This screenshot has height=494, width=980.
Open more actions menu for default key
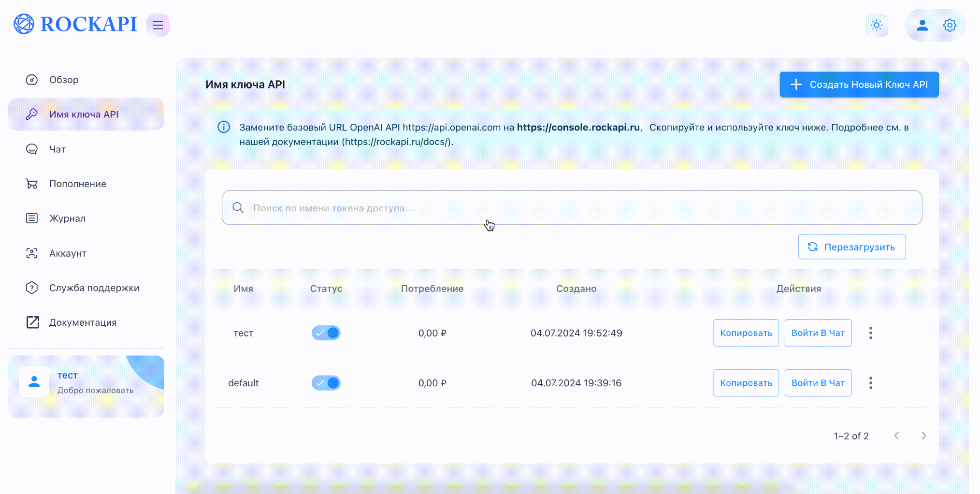coord(871,383)
